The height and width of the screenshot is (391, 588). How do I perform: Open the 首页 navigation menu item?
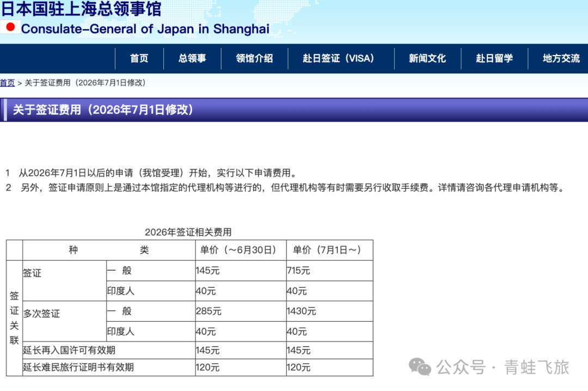point(139,58)
